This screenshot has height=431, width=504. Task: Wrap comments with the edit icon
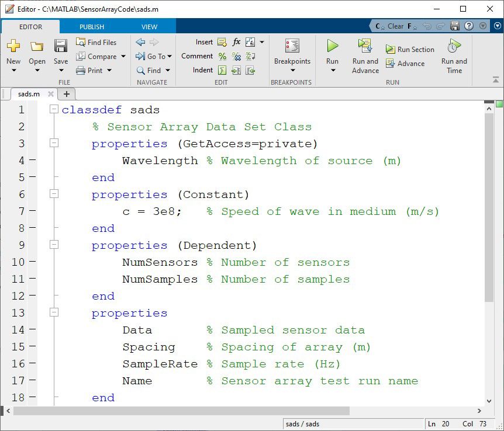(x=250, y=56)
